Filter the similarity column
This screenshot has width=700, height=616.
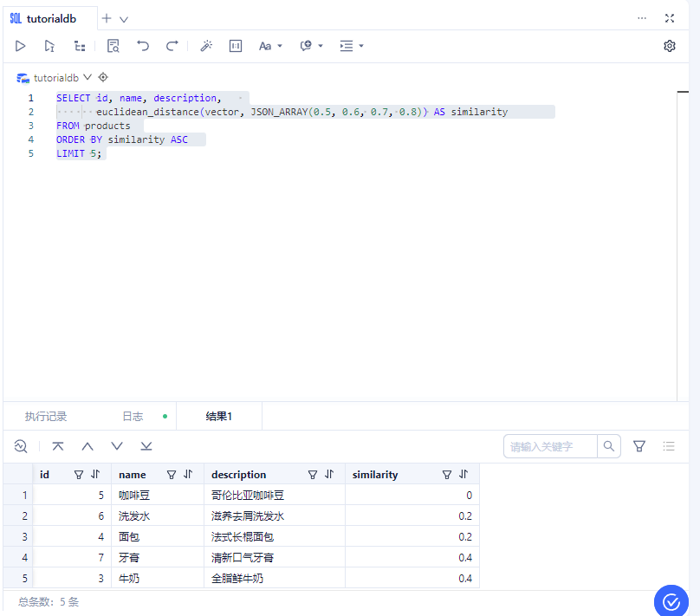point(447,475)
